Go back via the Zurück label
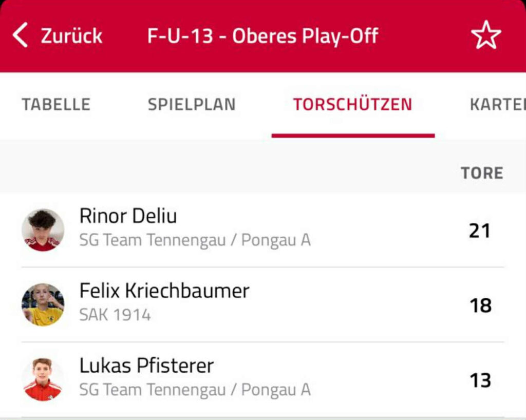Image resolution: width=526 pixels, height=420 pixels. [x=71, y=35]
